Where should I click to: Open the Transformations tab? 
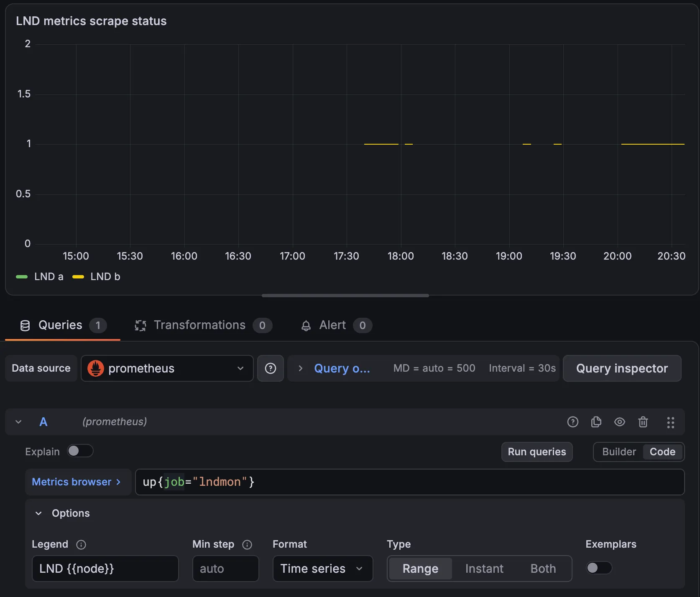pyautogui.click(x=203, y=325)
